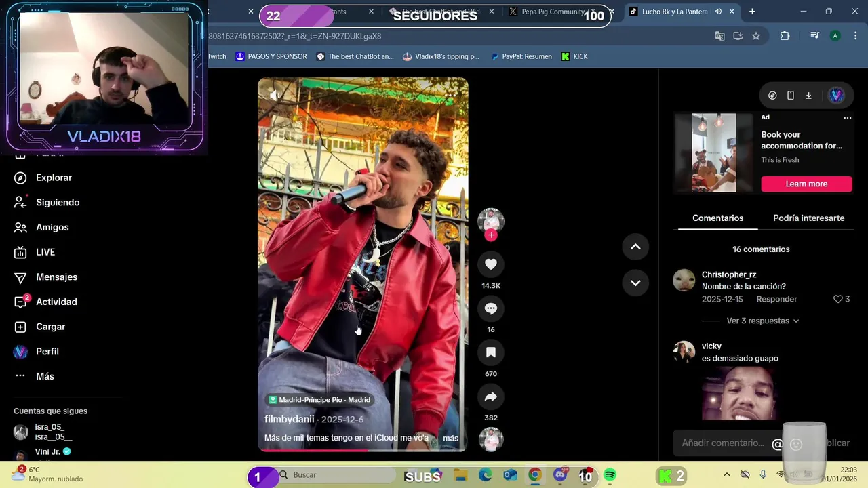Open the GIF image in vicky's comment
The image size is (868, 488).
[738, 393]
